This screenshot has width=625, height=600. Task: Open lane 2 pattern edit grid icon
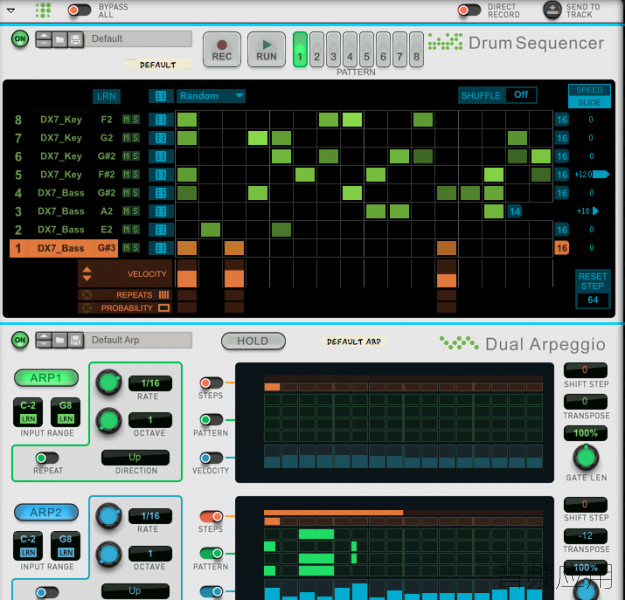[161, 230]
